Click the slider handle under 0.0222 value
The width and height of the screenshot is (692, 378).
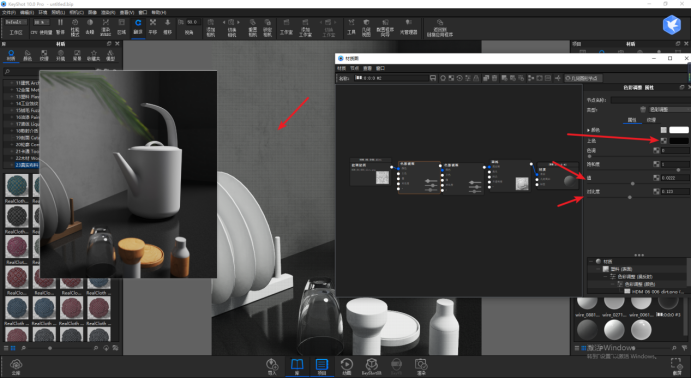(632, 183)
